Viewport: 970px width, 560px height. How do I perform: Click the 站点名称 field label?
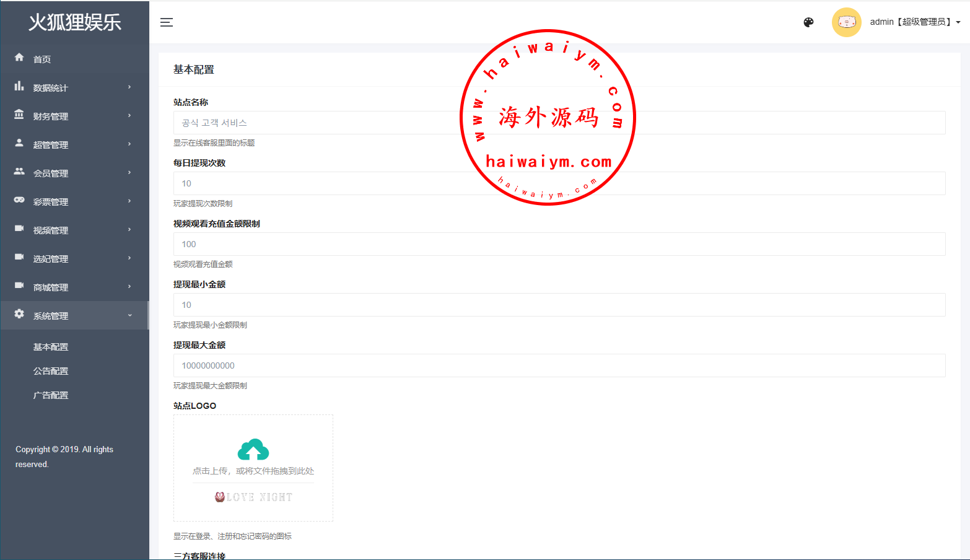[191, 102]
